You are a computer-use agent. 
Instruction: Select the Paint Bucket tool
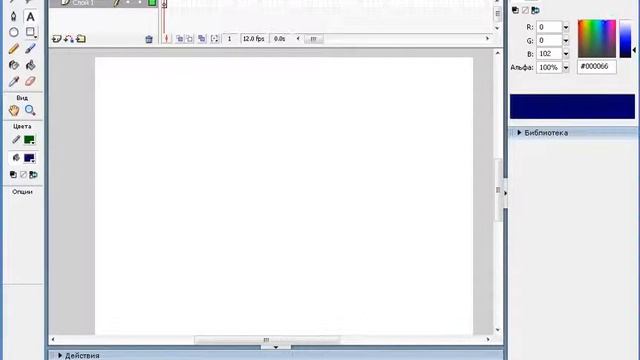pyautogui.click(x=30, y=65)
